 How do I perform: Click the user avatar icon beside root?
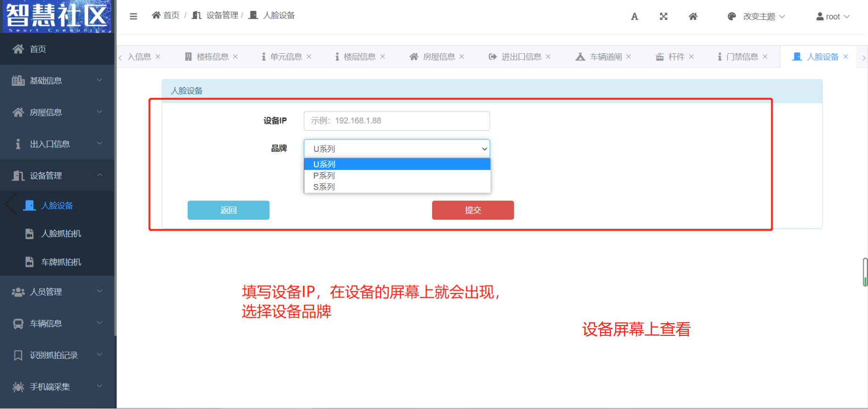(820, 17)
